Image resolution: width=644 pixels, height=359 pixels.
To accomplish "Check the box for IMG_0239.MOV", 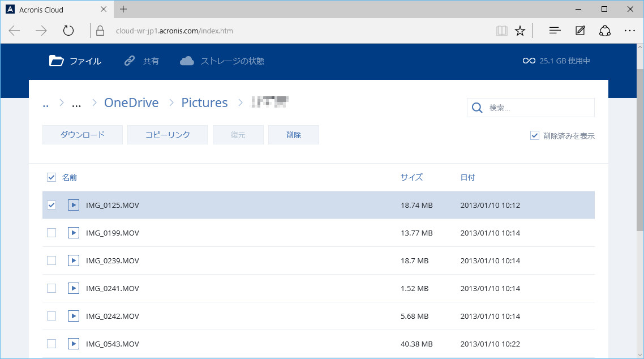I will coord(51,260).
